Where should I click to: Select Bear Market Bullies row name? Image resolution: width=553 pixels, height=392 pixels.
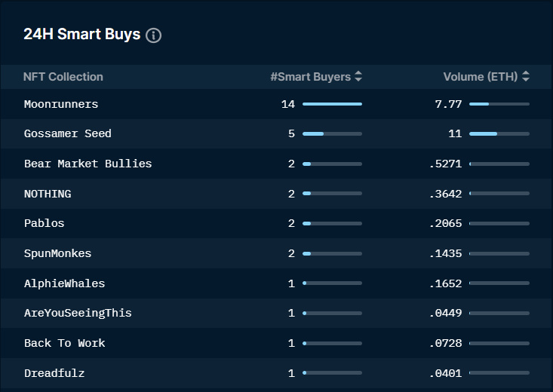point(88,164)
